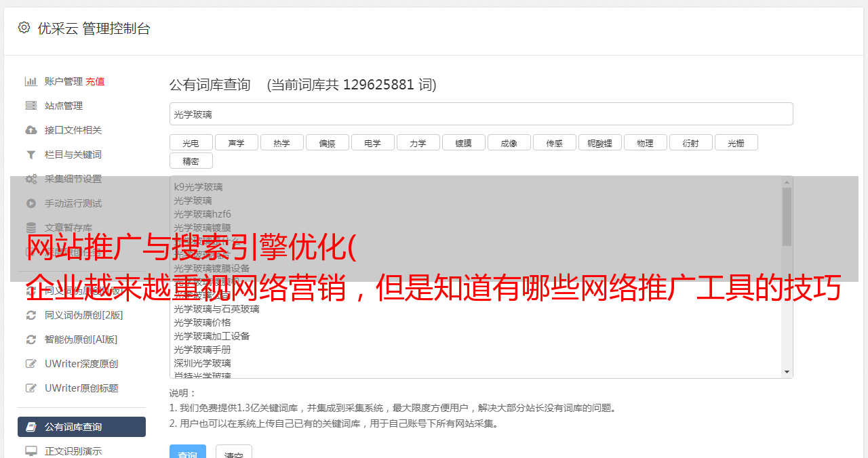Select the 力学 tag button

point(418,142)
